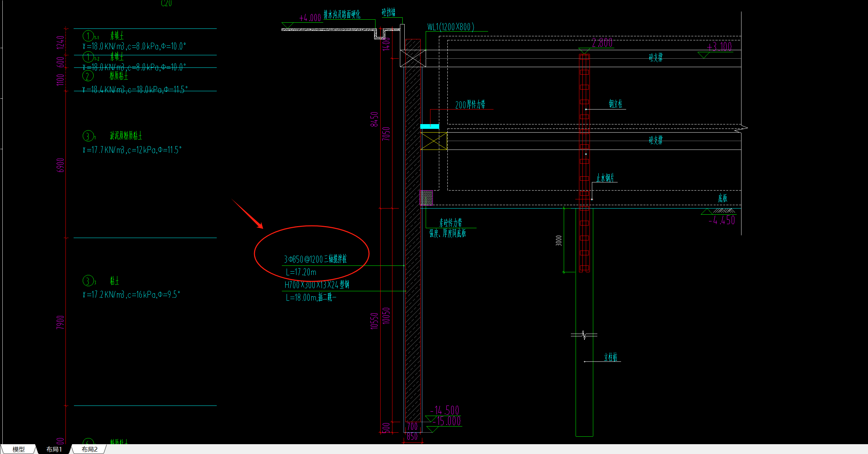Select the -14.500 elevation text
868x454 pixels.
(445, 411)
